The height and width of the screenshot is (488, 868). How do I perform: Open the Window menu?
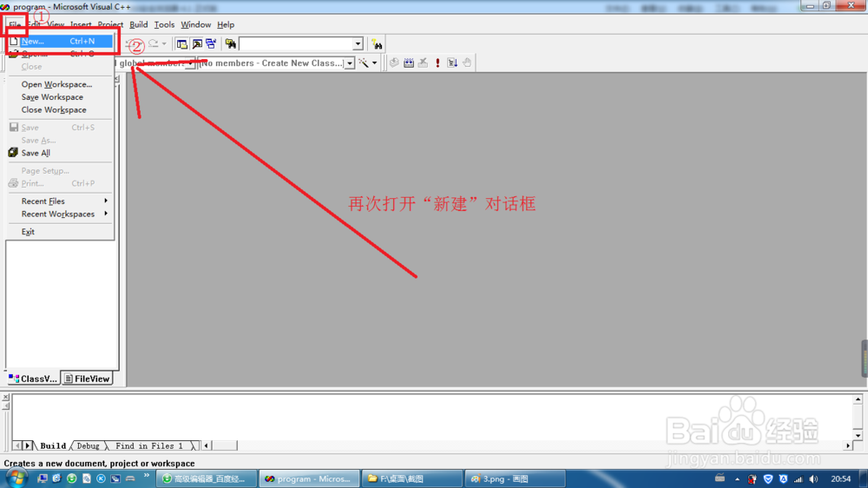(x=195, y=24)
